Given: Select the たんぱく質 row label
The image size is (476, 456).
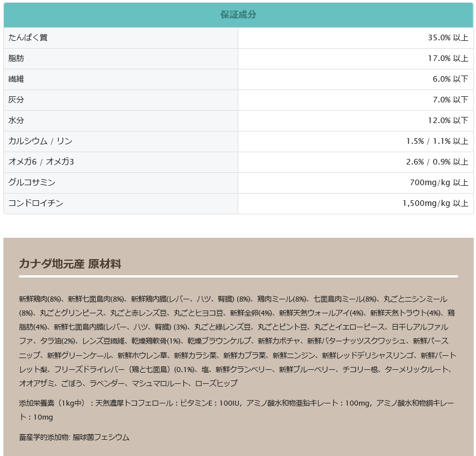Looking at the screenshot, I should coord(28,38).
